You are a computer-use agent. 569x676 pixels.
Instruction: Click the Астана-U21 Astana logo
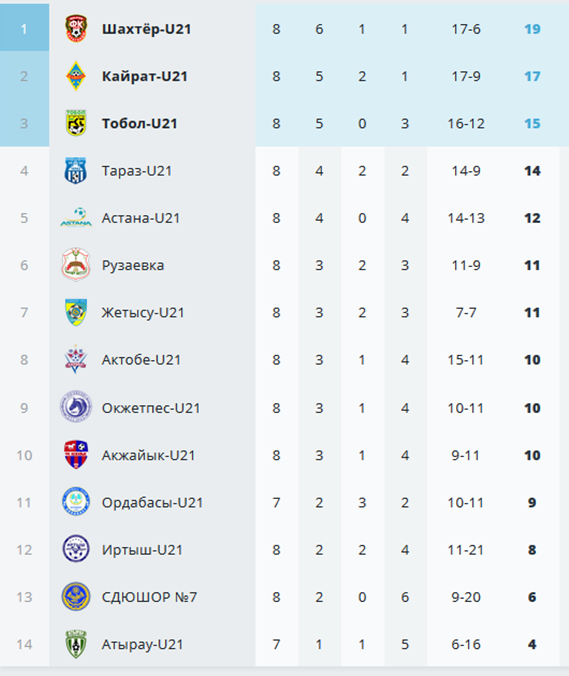coord(76,218)
